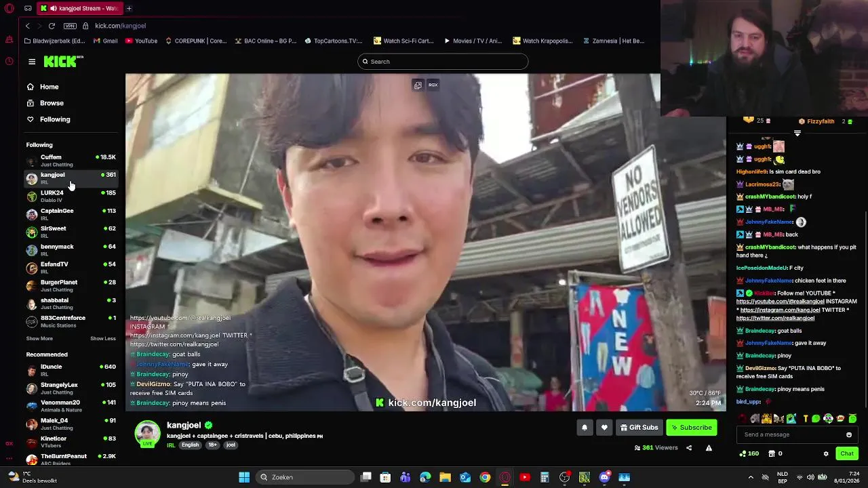Open LURK24's channel in the sidebar
Screen dimensions: 868x488
pyautogui.click(x=71, y=197)
